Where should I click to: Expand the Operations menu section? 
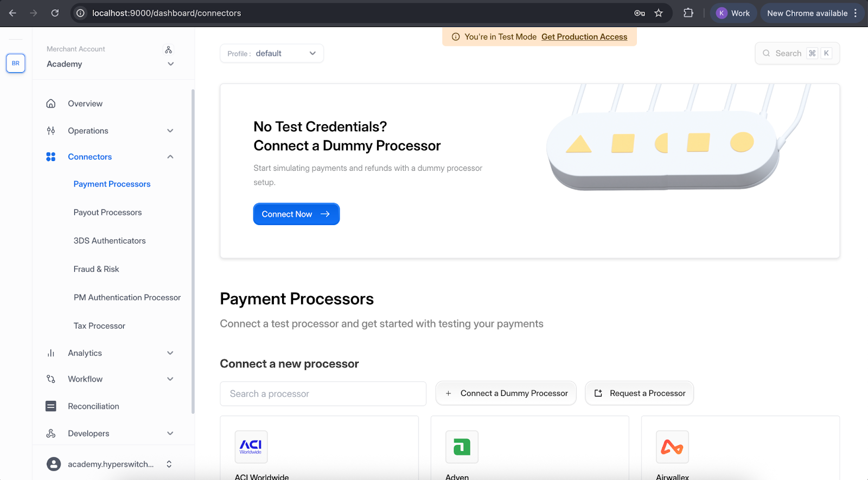170,131
